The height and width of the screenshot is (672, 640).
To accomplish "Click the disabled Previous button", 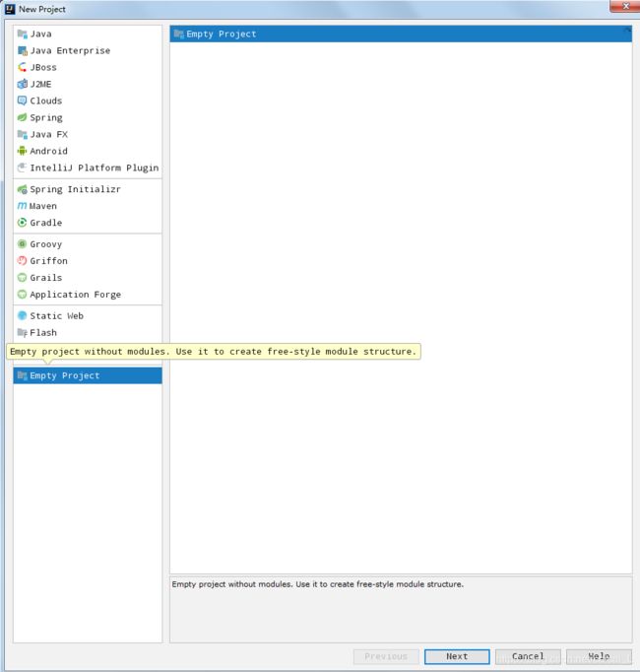I will [386, 656].
